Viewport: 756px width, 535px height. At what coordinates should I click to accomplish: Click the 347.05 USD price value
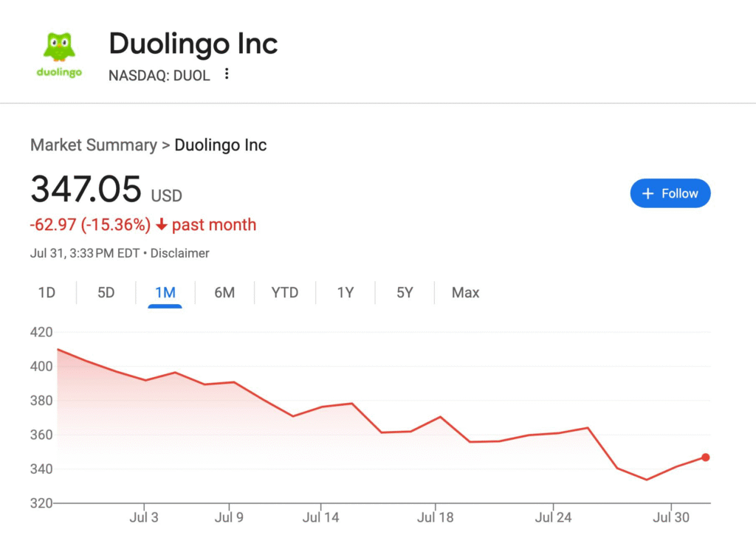pos(86,190)
